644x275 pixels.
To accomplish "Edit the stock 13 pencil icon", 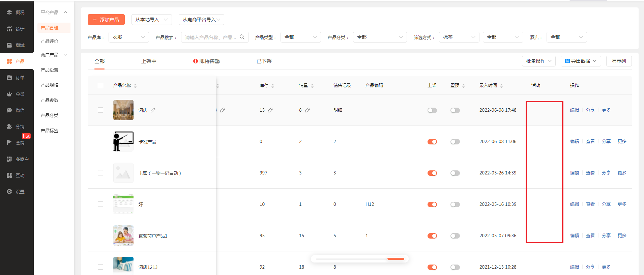I will [270, 110].
